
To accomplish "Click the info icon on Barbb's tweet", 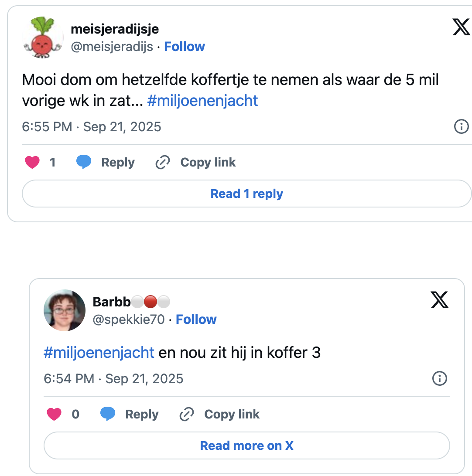I will (x=439, y=378).
